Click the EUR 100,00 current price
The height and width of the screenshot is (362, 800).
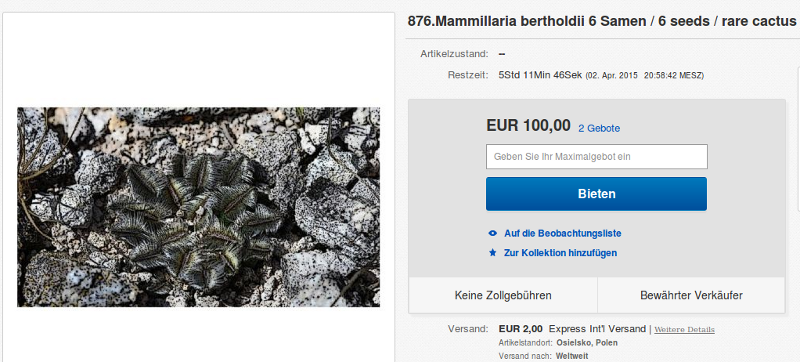click(x=528, y=125)
